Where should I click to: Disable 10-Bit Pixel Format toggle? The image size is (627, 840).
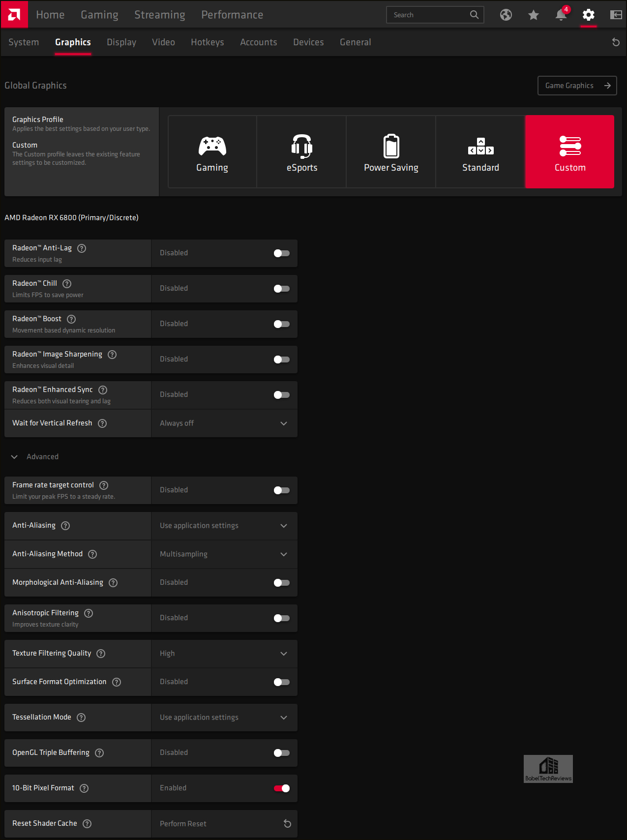click(x=282, y=788)
